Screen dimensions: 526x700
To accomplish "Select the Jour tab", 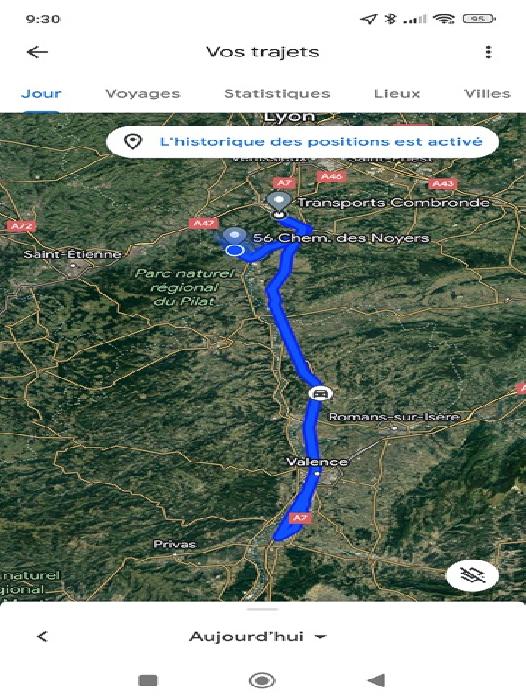I will pos(41,93).
